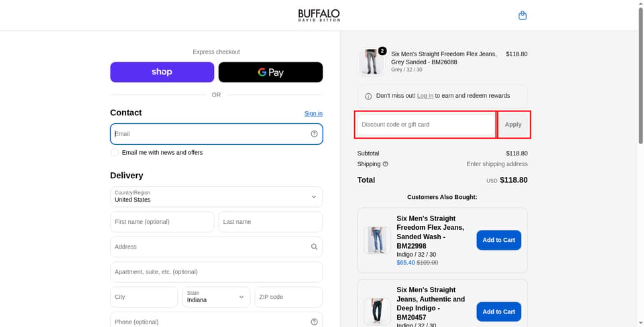Apply the discount code
Viewport: 644px width, 327px height.
pyautogui.click(x=513, y=125)
